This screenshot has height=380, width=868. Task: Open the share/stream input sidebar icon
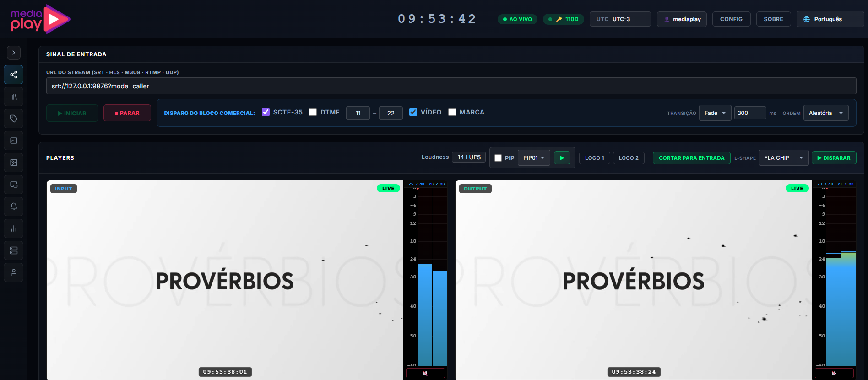point(14,75)
